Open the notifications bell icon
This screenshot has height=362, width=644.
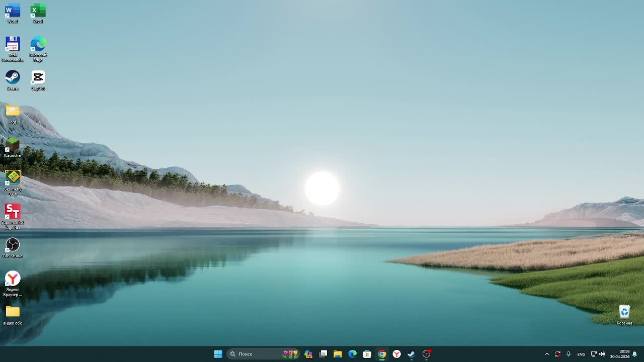635,354
